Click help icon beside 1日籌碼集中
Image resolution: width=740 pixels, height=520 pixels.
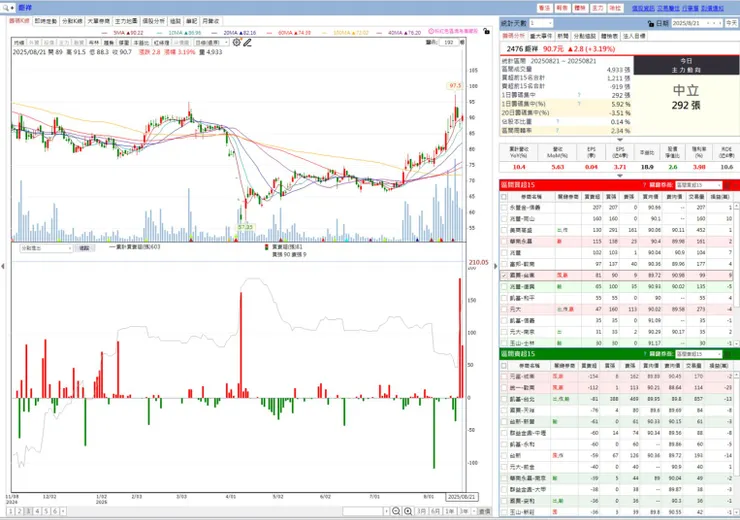579,95
